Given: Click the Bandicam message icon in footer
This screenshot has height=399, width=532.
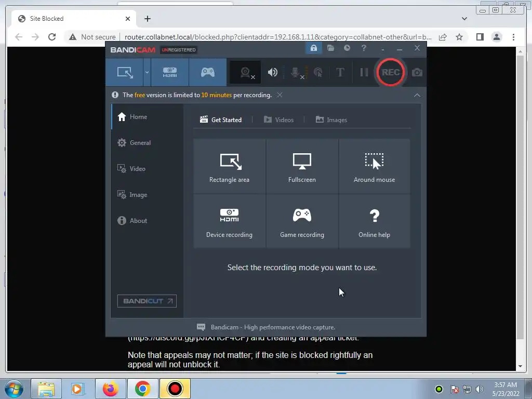Looking at the screenshot, I should (x=201, y=327).
